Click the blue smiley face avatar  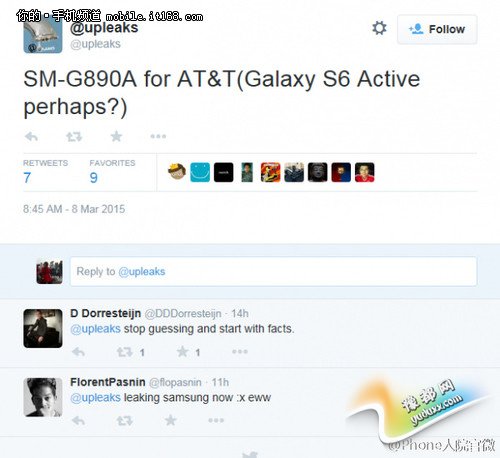point(200,172)
